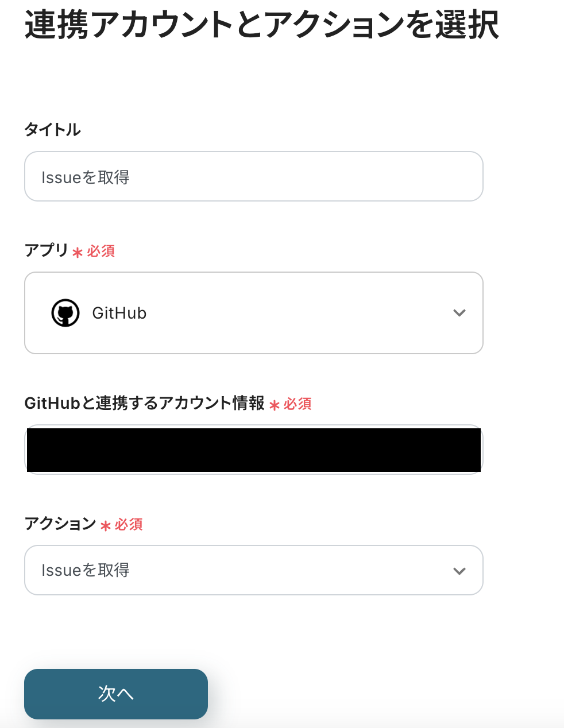Screen dimensions: 564x728
Task: Select the Issueを取得 action dropdown text
Action: (x=86, y=570)
